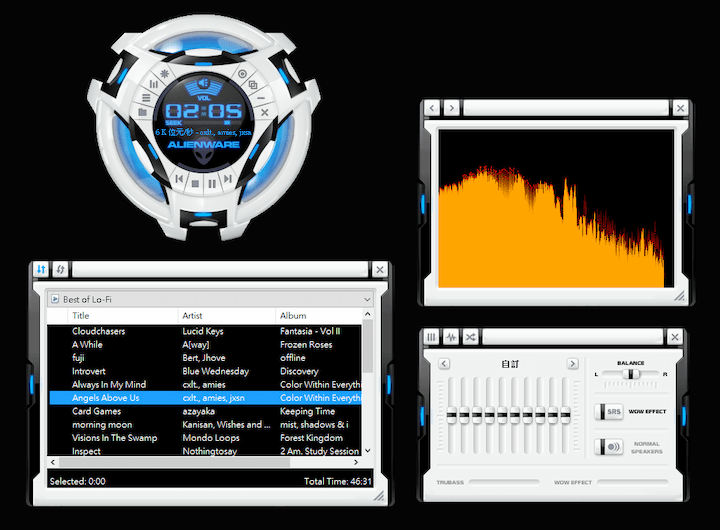Click the playlist horizontal scroll-left arrow

point(53,462)
